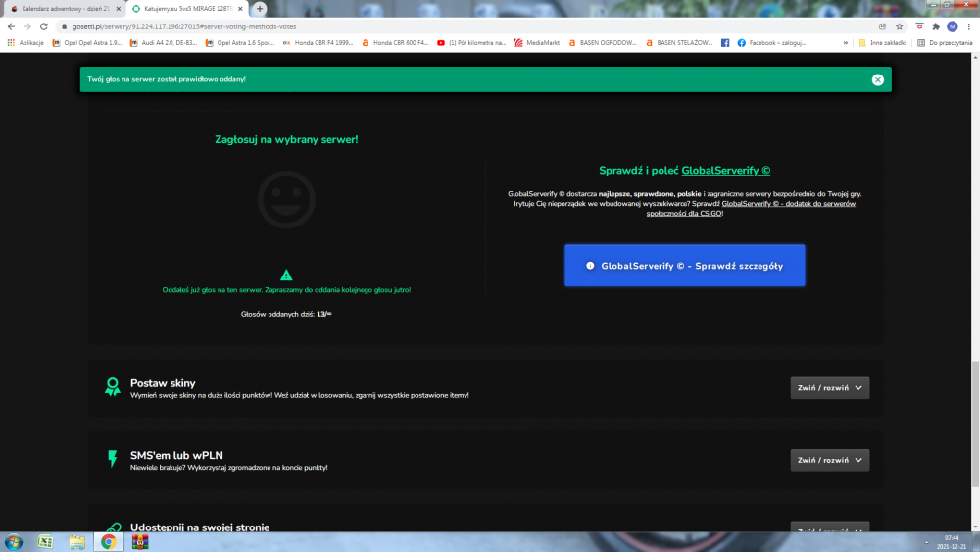Screen dimensions: 980x552
Task: Toggle Zwiń / rozwiń for SMS'em lub wPLN
Action: click(829, 460)
